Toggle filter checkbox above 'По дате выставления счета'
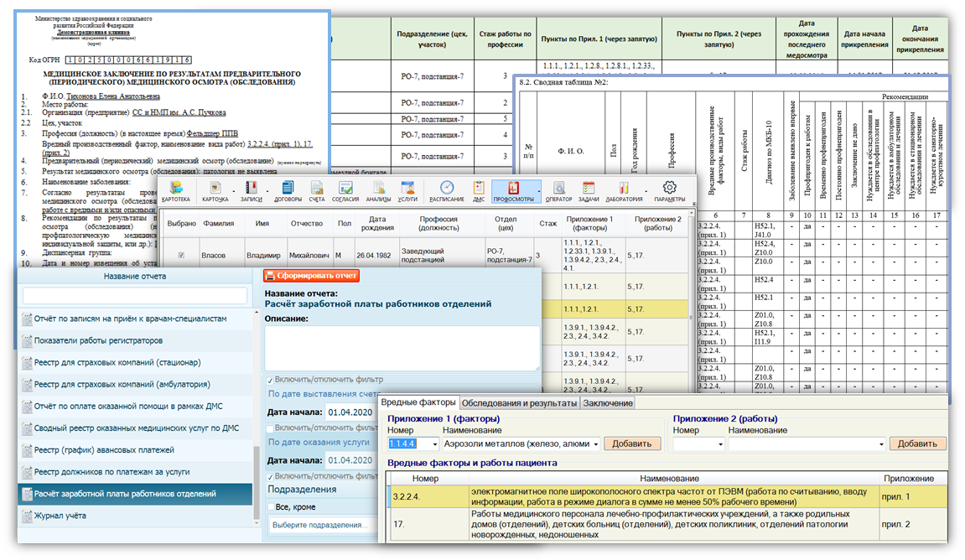 click(x=270, y=379)
